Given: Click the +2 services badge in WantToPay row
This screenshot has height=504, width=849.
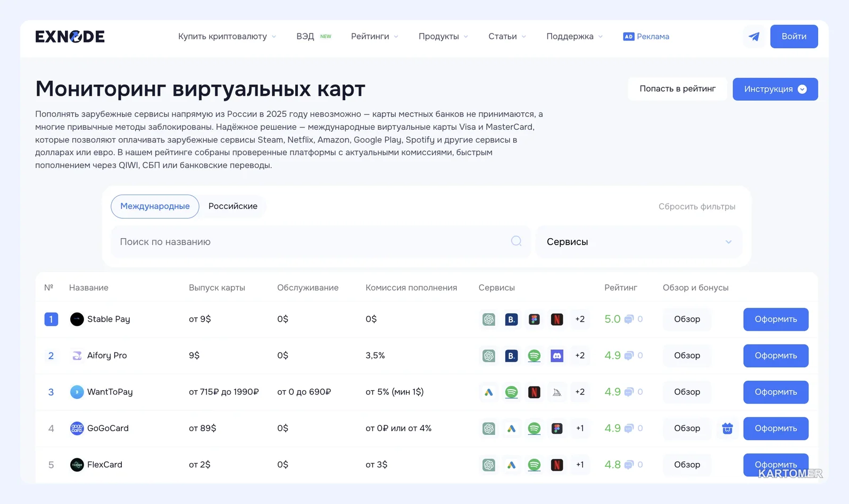Looking at the screenshot, I should [580, 392].
